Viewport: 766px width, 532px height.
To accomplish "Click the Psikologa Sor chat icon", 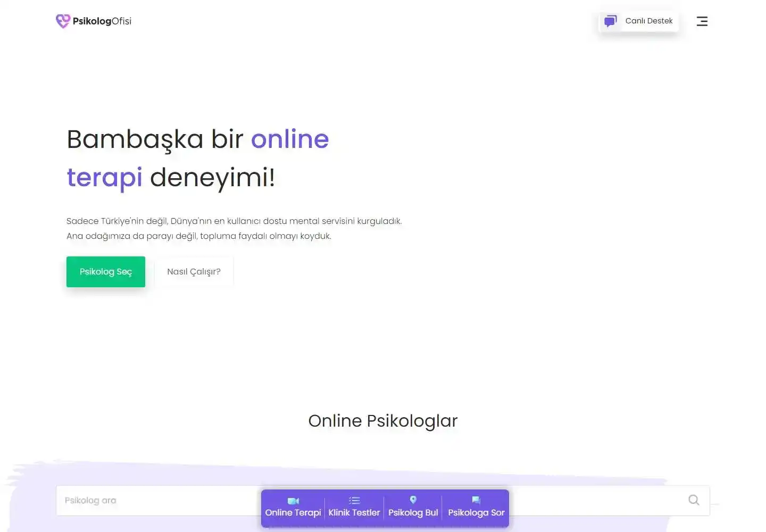I will tap(476, 500).
